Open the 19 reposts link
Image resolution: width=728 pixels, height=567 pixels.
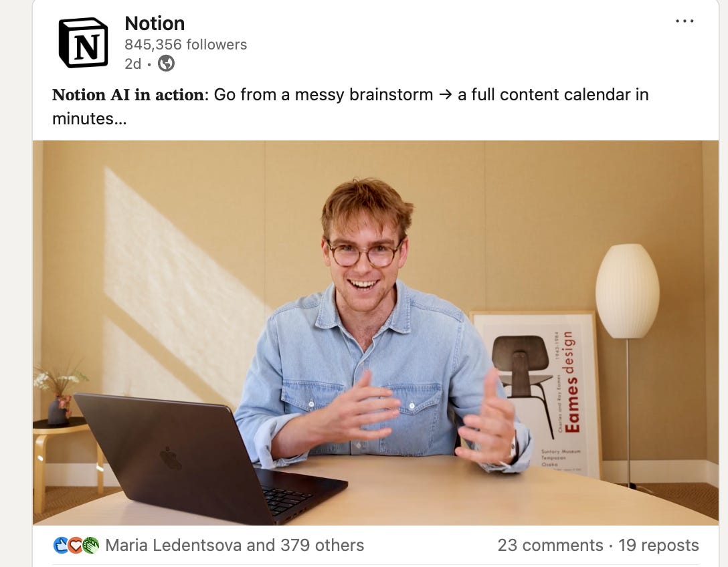pyautogui.click(x=658, y=545)
